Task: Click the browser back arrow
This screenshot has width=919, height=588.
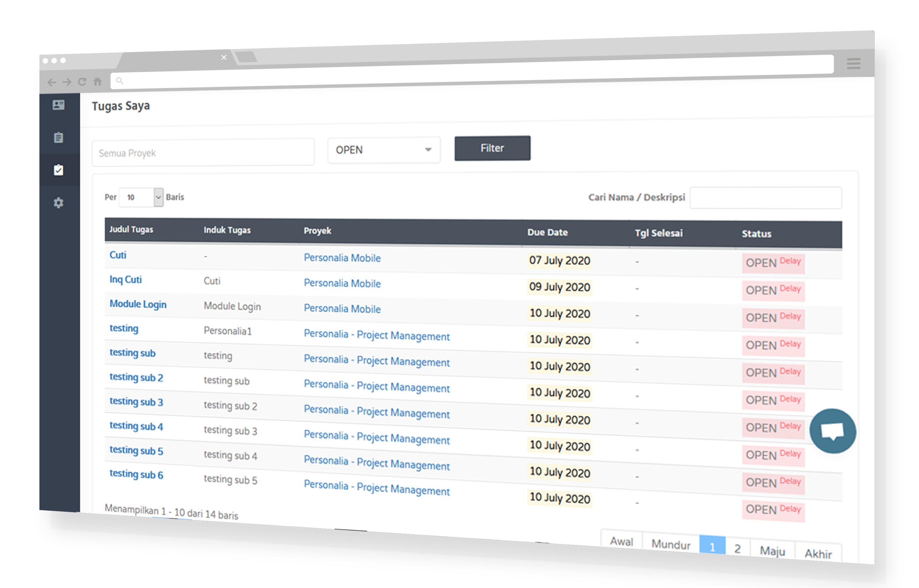Action: [x=52, y=82]
